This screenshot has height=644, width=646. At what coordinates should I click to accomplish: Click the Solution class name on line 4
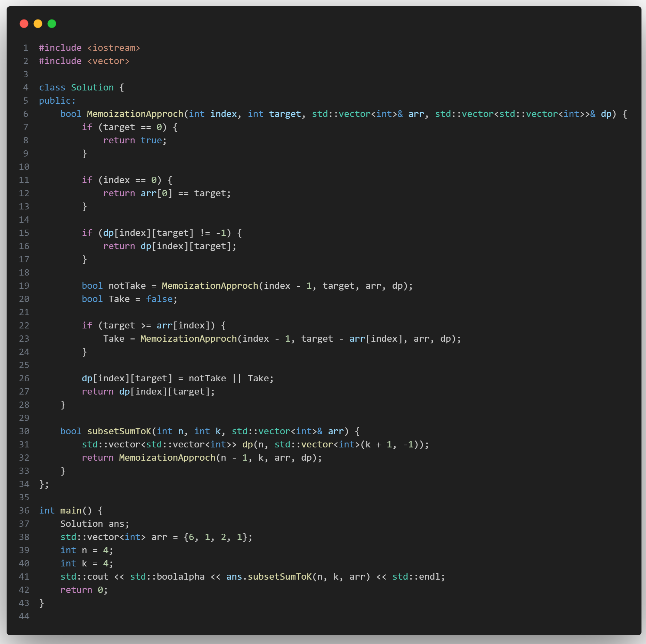click(x=92, y=88)
